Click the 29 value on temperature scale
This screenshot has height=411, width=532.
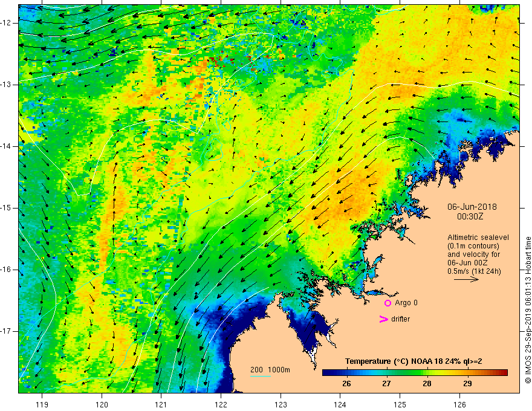point(467,384)
